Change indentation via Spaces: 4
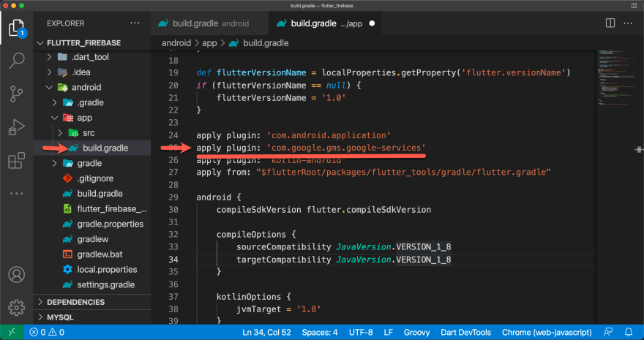This screenshot has width=644, height=340. [x=320, y=332]
